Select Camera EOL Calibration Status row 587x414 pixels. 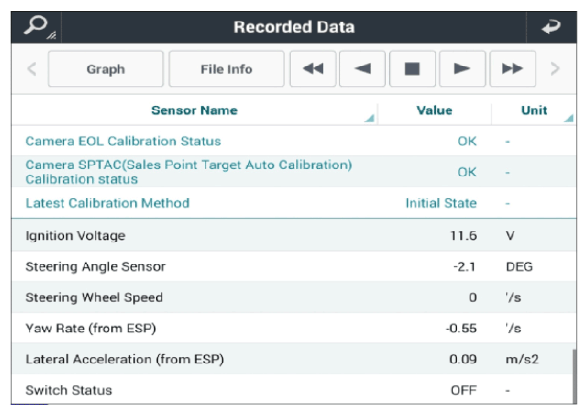[x=294, y=141]
